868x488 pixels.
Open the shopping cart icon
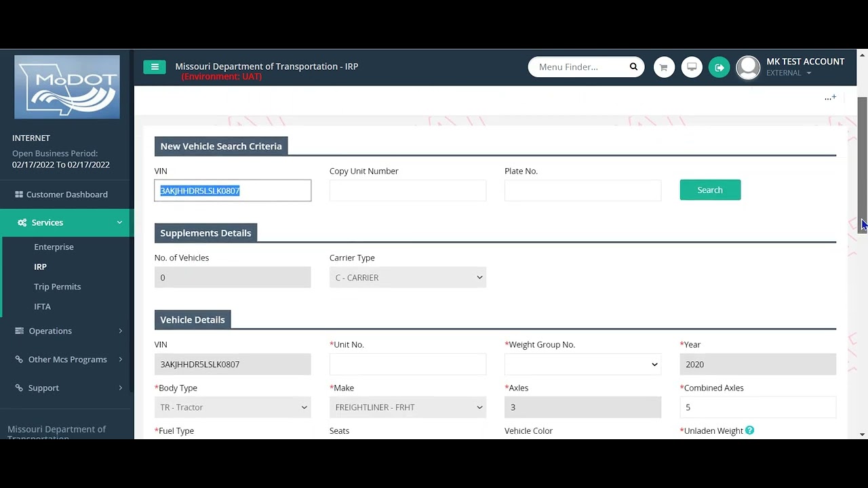tap(664, 67)
